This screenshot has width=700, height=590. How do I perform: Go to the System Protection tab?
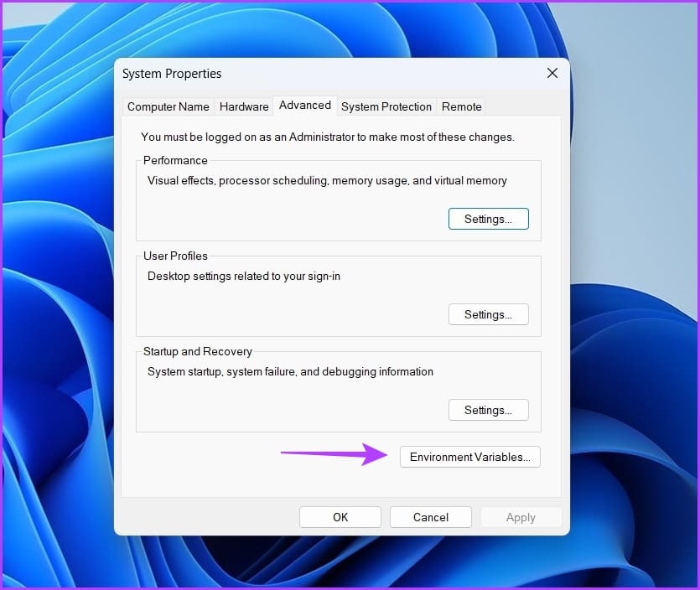[x=386, y=106]
